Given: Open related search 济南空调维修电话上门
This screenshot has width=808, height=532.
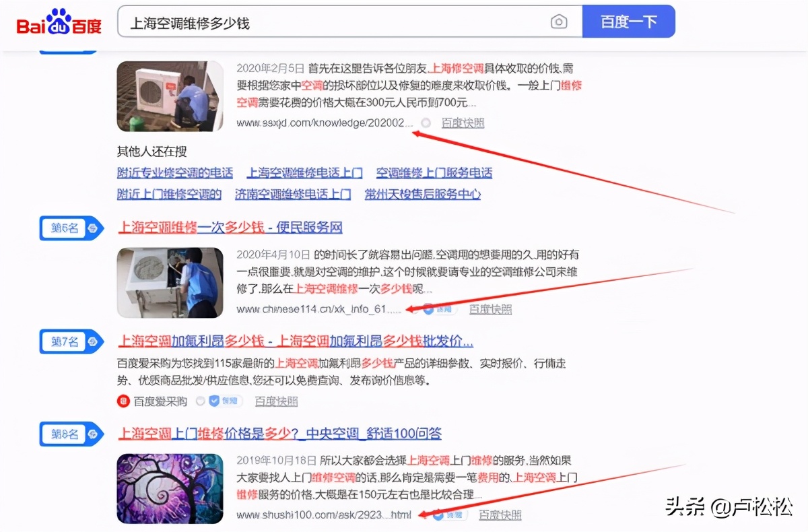Looking at the screenshot, I should pos(293,194).
